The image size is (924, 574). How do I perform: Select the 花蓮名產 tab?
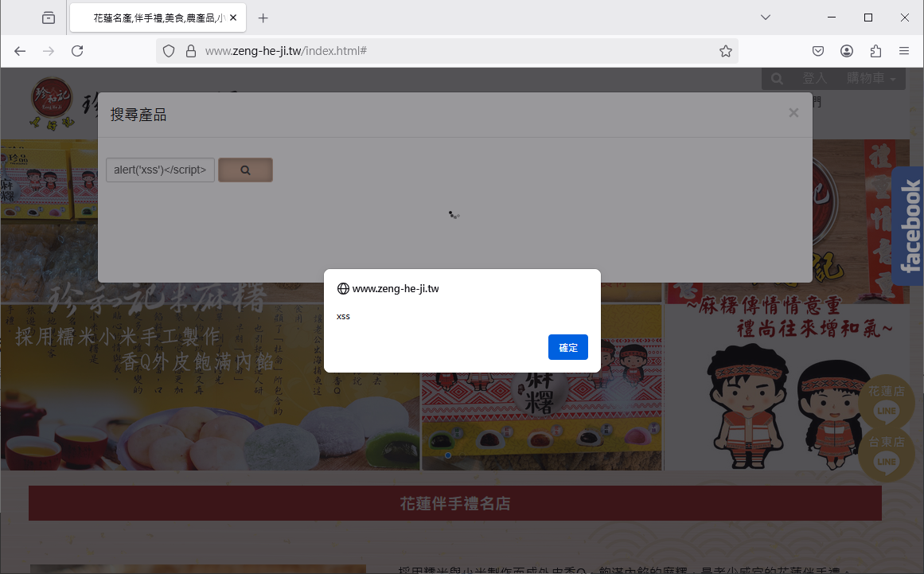158,18
